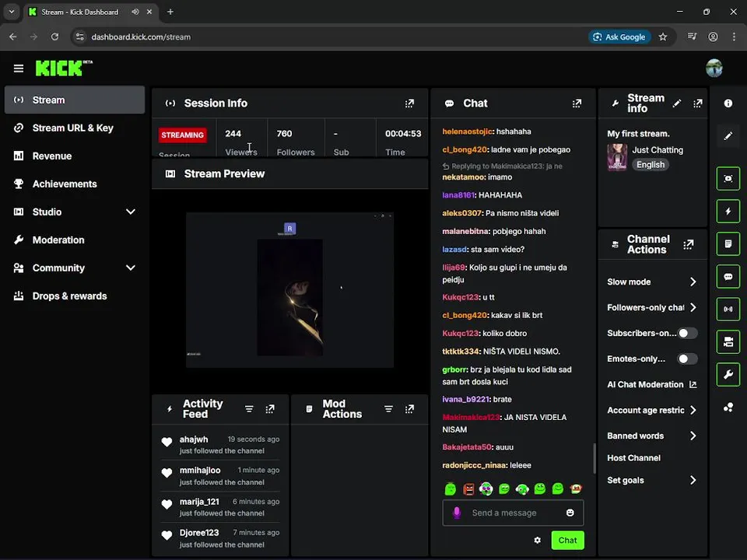
Task: Toggle Mod Actions widget in right rail
Action: click(728, 243)
